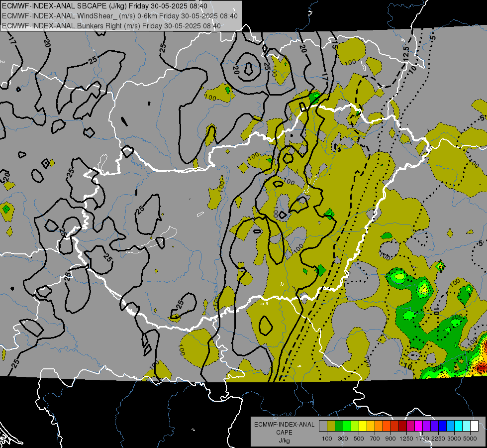
Task: Click the 200 contour label on map
Action: [x=457, y=317]
